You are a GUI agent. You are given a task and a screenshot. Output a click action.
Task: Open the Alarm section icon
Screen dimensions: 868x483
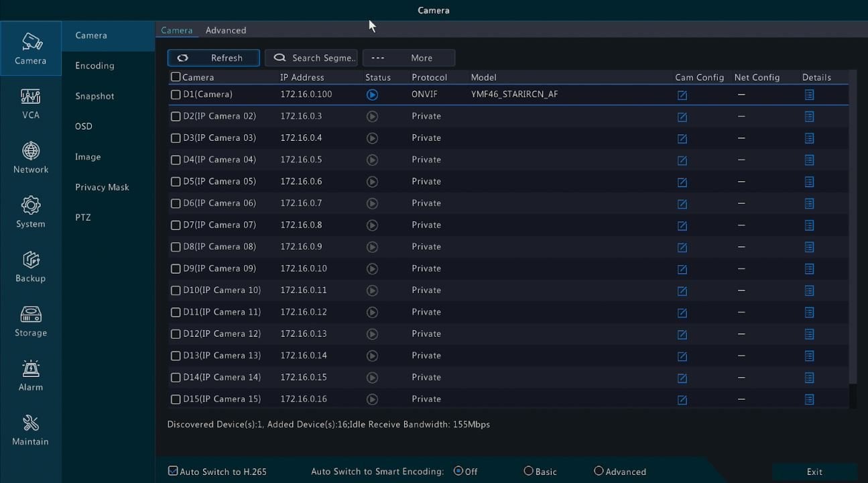pos(30,375)
